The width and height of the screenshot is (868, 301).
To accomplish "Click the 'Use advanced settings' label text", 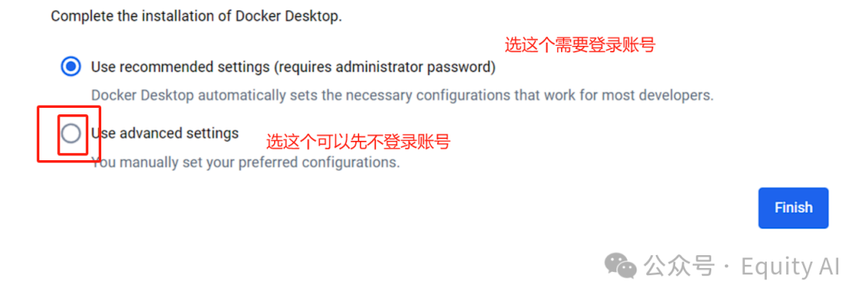I will (x=165, y=134).
